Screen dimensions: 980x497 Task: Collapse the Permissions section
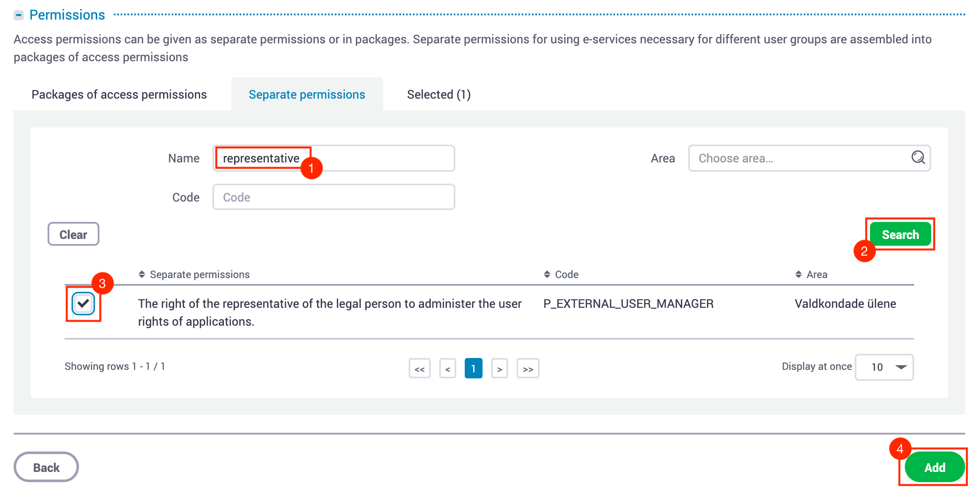[x=19, y=15]
